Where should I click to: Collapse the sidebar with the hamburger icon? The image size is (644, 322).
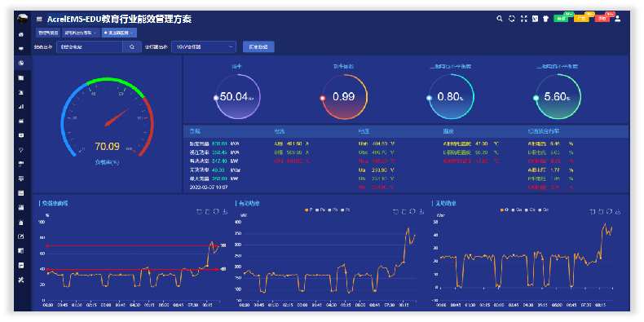(39, 19)
